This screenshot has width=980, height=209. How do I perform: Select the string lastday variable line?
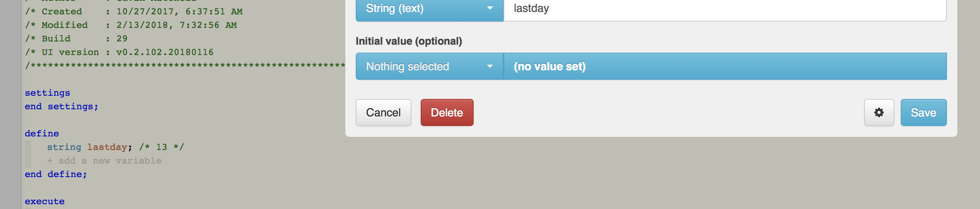(116, 147)
